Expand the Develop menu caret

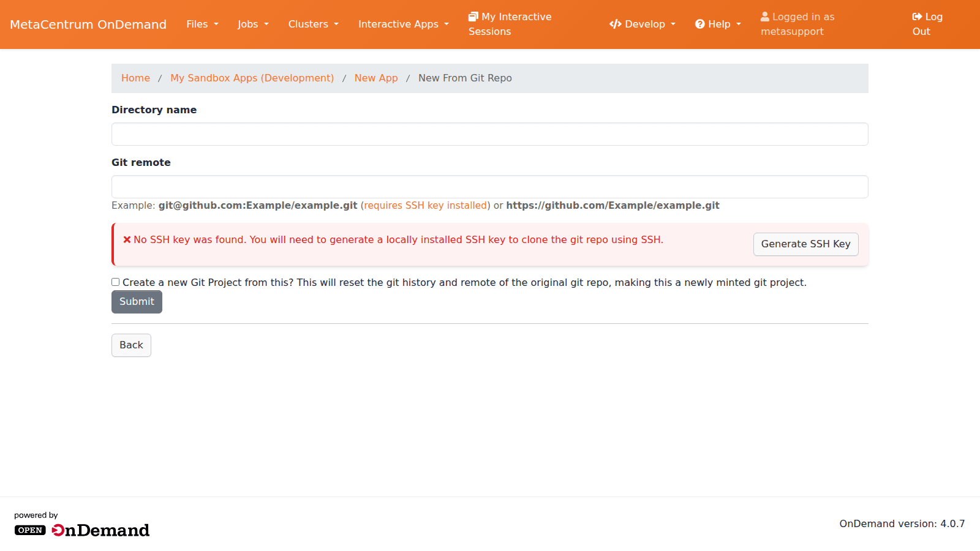[x=673, y=24]
